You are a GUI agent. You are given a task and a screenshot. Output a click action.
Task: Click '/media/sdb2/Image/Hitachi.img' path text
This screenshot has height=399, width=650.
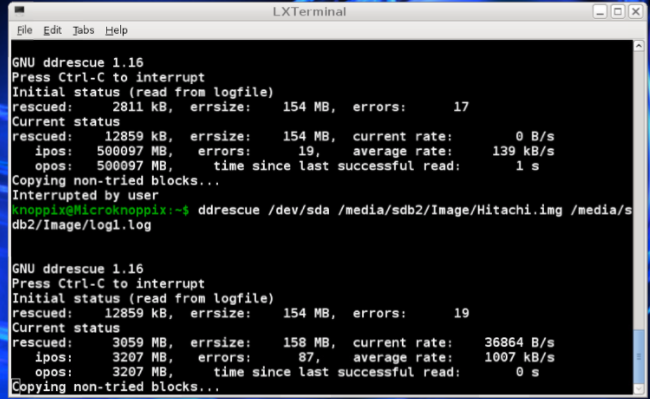[x=450, y=210]
